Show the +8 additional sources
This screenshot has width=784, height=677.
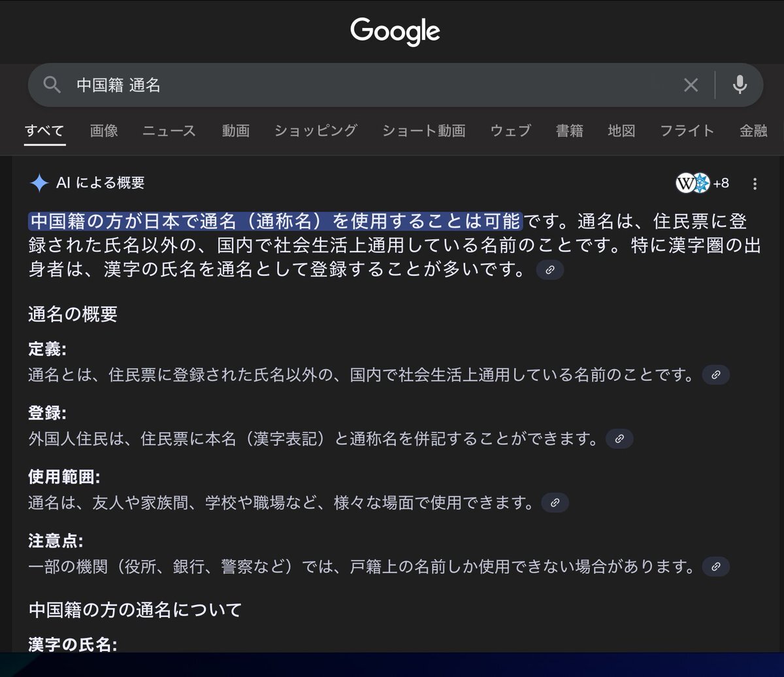point(721,184)
